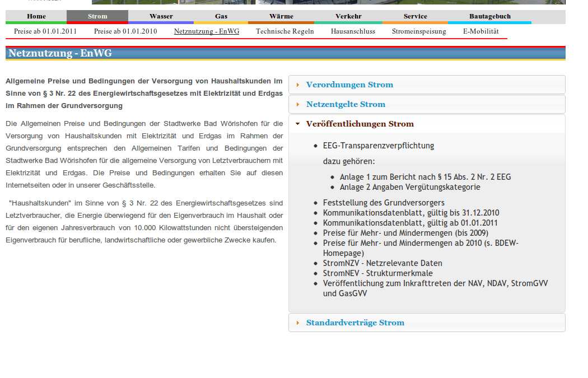Viewport: 588px width, 378px height.
Task: Open the E-Mobilität submenu link
Action: click(x=480, y=31)
